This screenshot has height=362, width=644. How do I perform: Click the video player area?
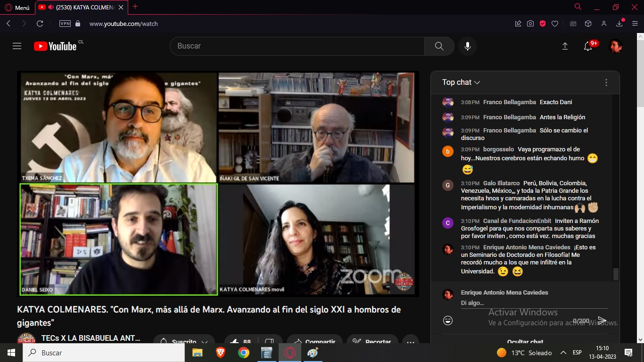point(218,184)
